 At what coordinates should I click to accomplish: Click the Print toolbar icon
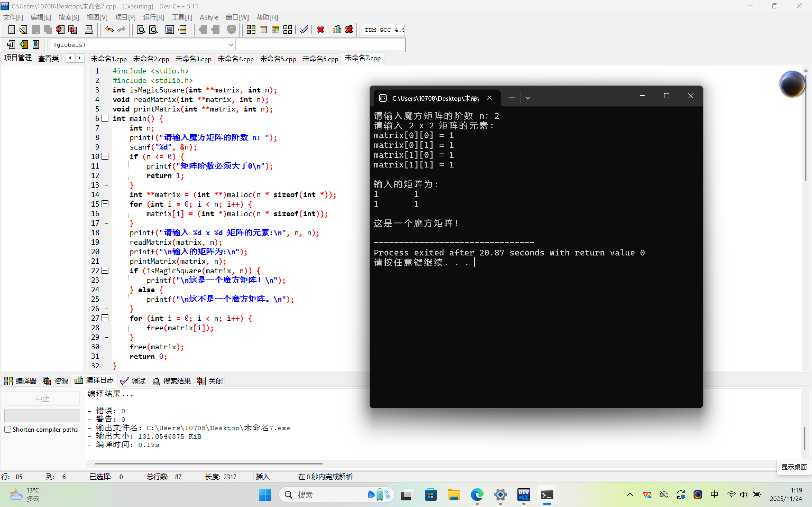point(89,30)
